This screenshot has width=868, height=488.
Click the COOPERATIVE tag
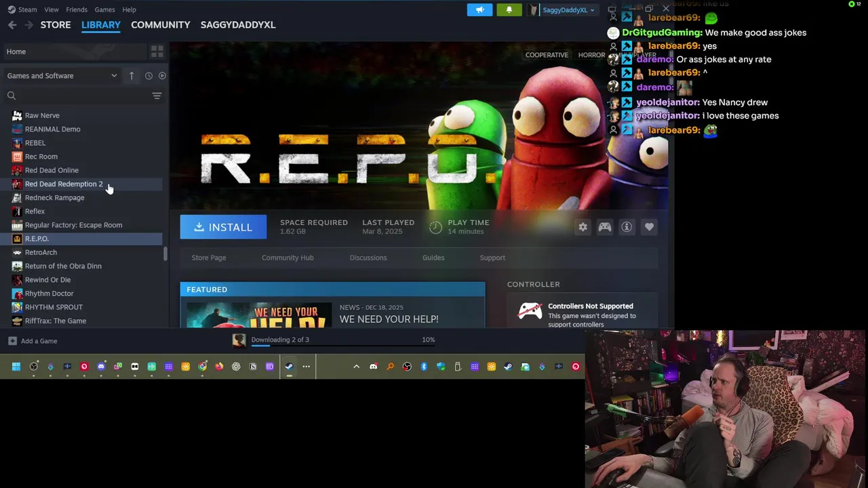coord(547,55)
